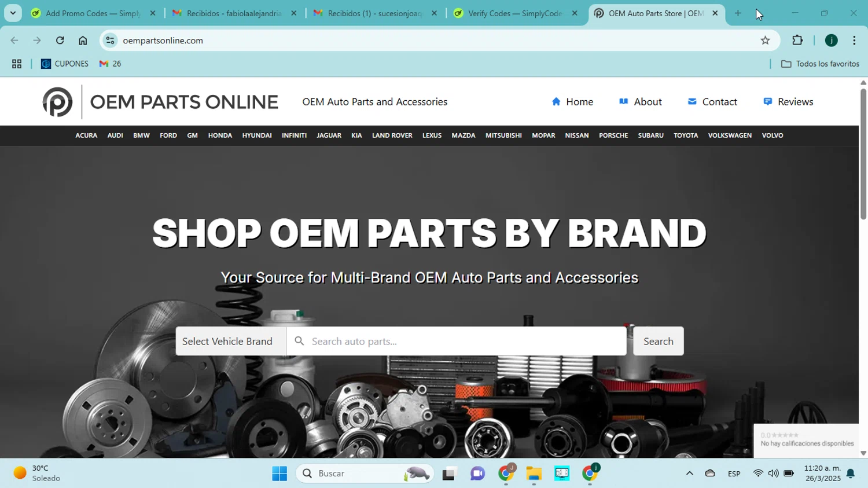Open the Windows Start button
This screenshot has height=488, width=868.
(279, 474)
